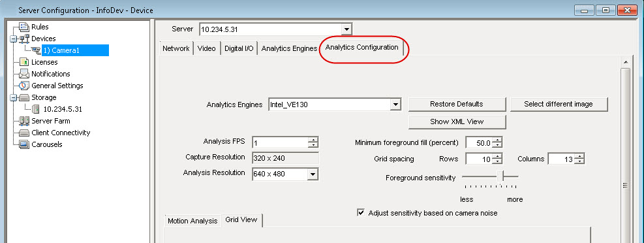Click the Show XML View button
The height and width of the screenshot is (243, 644).
pos(457,121)
